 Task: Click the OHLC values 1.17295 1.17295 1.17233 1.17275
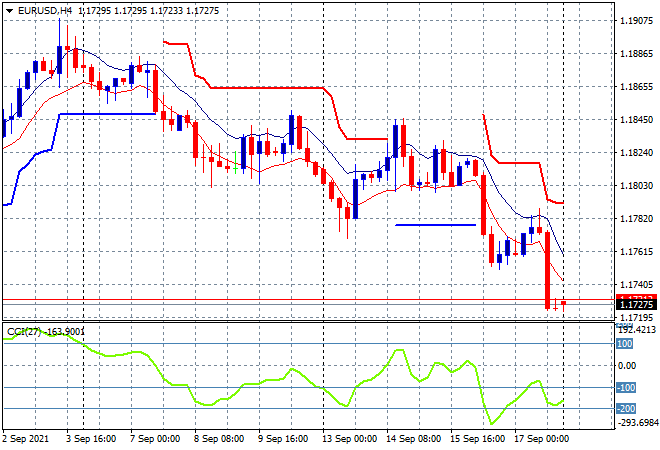click(149, 11)
